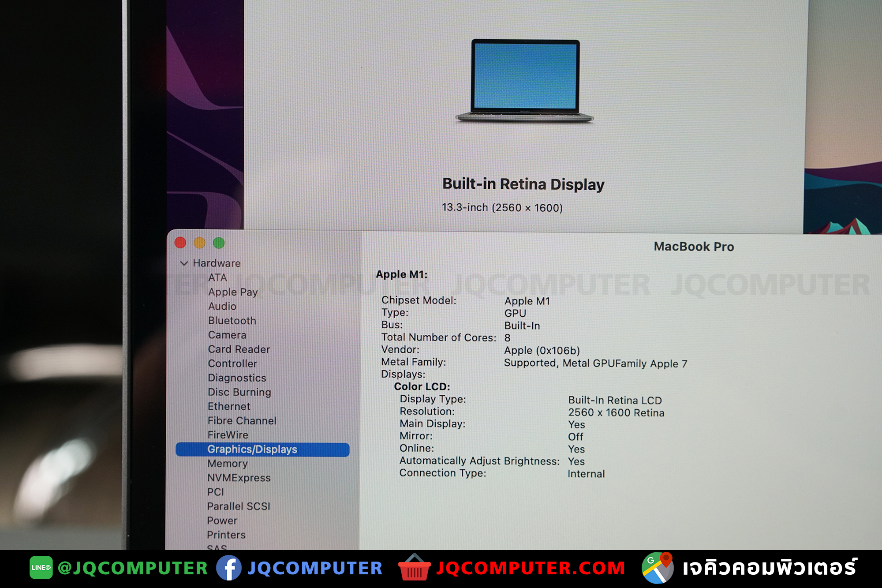The image size is (882, 588).
Task: Click the Mirror value Off
Action: click(x=576, y=437)
